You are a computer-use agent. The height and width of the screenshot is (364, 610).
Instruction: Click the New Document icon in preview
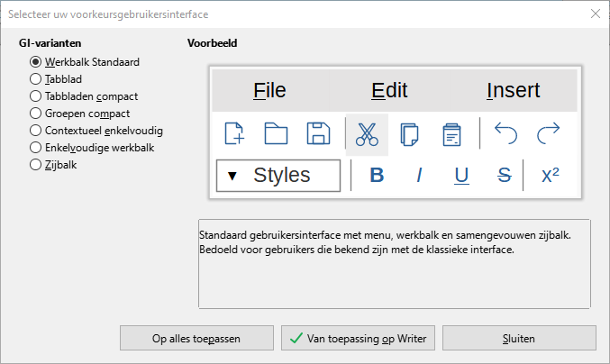(x=234, y=134)
